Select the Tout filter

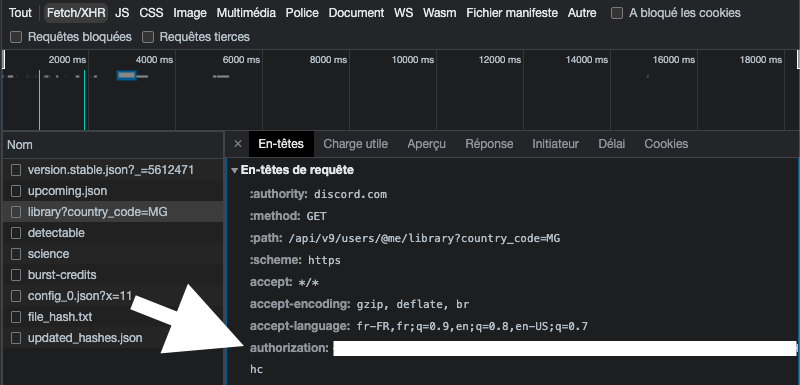(20, 13)
